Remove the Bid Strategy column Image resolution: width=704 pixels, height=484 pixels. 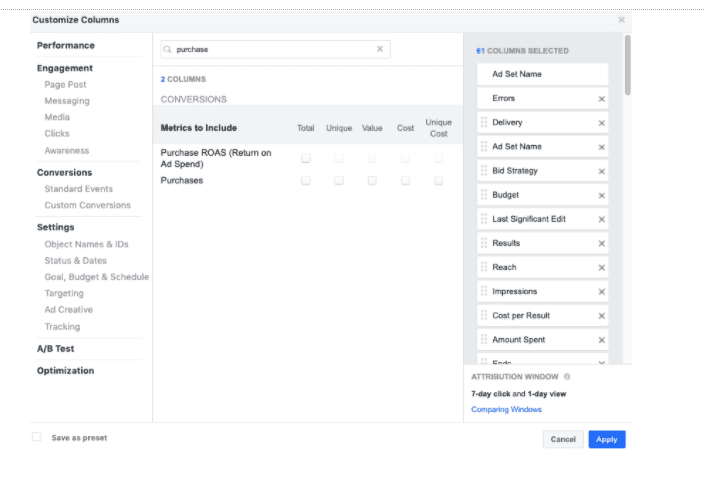point(601,171)
